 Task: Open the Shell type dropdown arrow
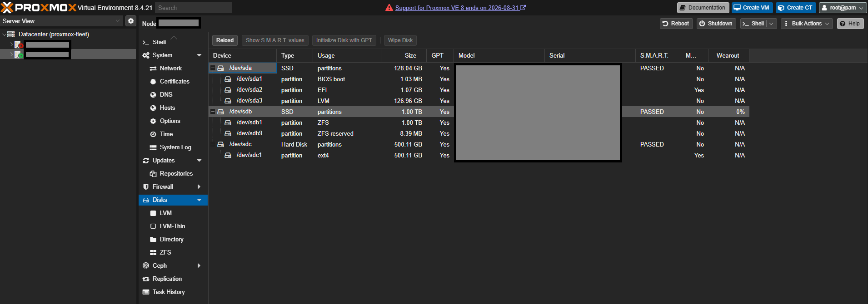(771, 24)
